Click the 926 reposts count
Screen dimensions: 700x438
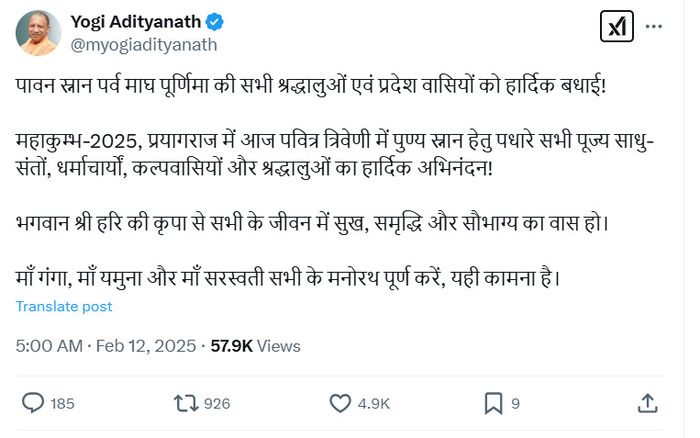[x=216, y=404]
